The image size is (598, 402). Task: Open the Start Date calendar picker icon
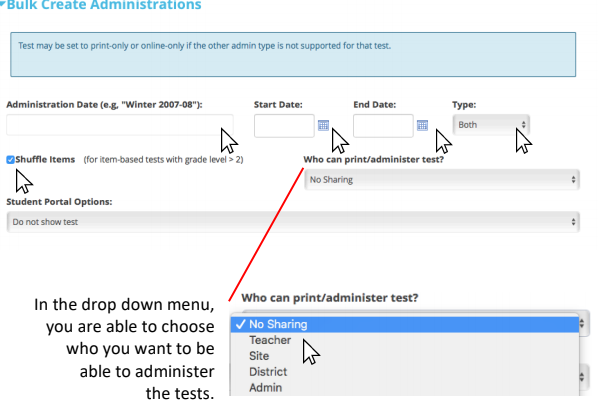click(x=323, y=125)
